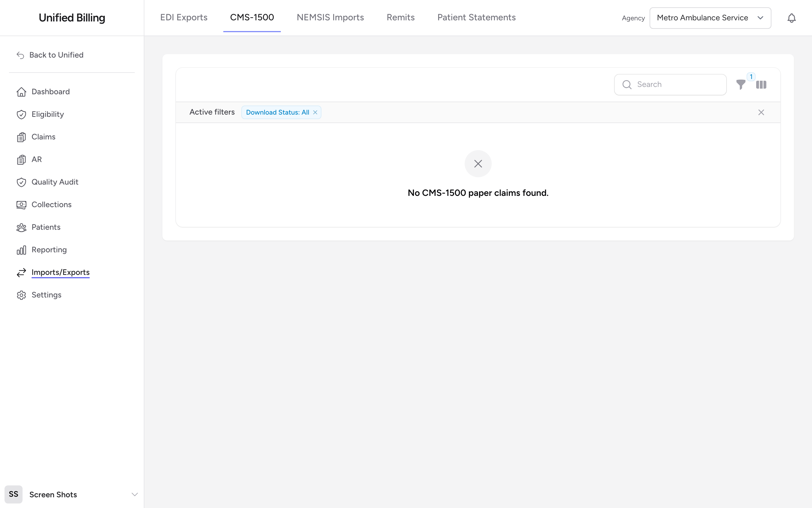Expand the Screen Shots user menu chevron
The width and height of the screenshot is (812, 508).
[134, 494]
